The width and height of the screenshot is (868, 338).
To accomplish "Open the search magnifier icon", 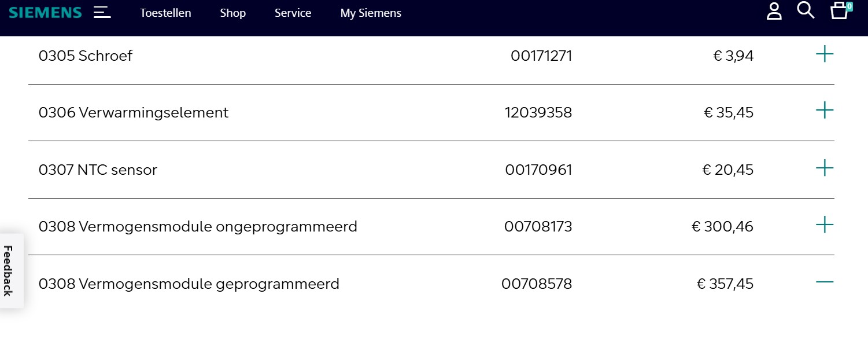I will point(806,10).
